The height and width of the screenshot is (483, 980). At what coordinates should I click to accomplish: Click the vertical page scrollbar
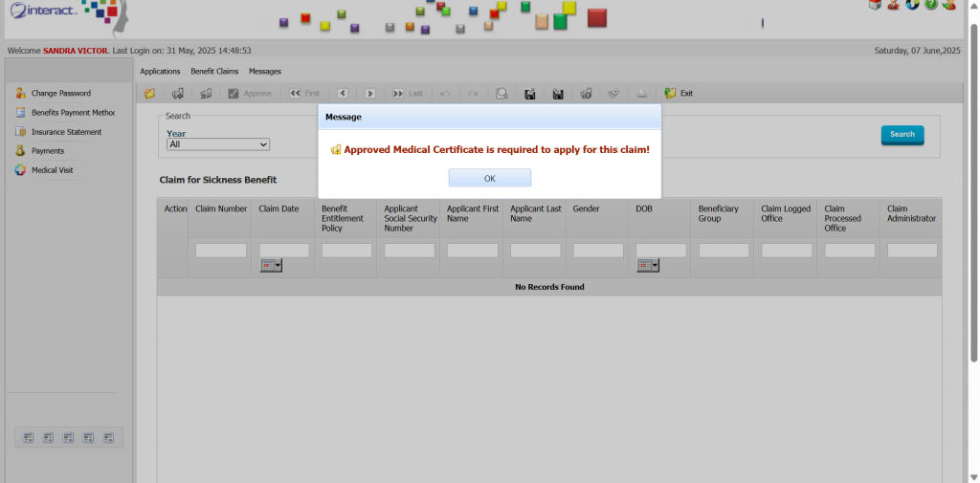[x=973, y=191]
